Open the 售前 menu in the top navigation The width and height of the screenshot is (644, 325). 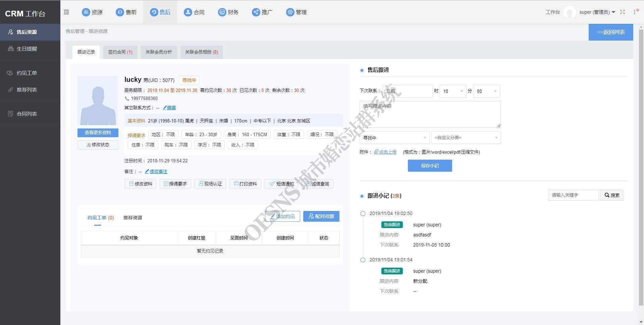point(126,12)
